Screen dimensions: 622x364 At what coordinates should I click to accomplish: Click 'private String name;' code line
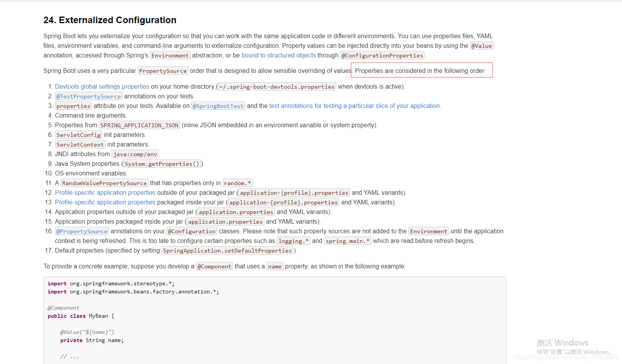pyautogui.click(x=92, y=340)
